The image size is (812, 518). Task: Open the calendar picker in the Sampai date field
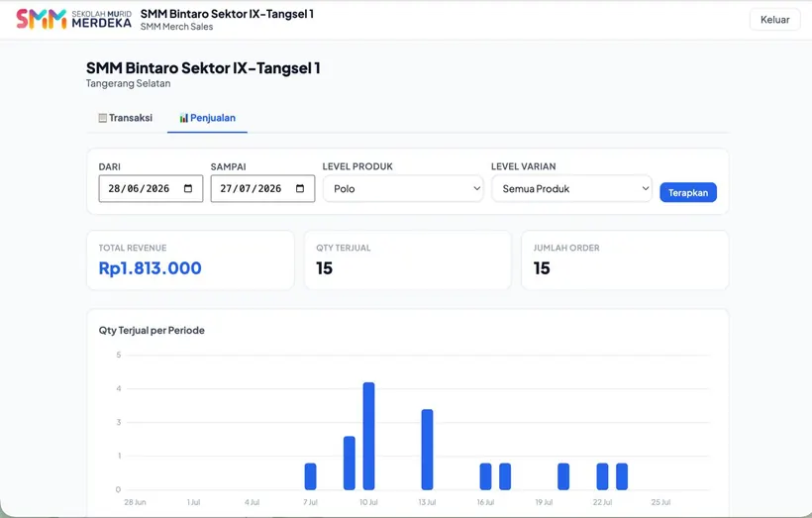tap(300, 188)
